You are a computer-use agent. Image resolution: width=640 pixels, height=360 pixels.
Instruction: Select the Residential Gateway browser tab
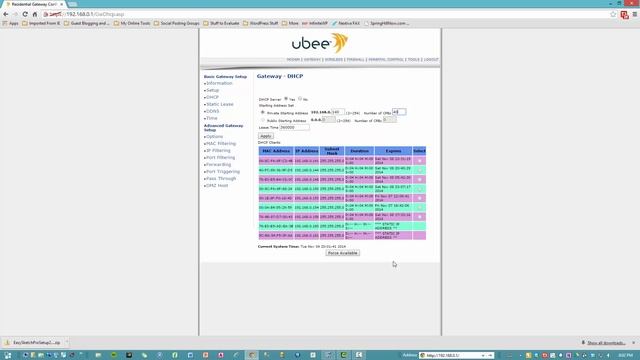click(x=34, y=4)
